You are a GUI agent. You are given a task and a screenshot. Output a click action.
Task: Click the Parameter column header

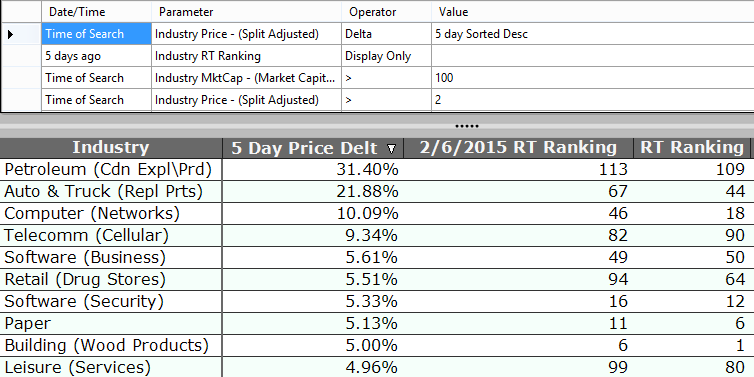coord(247,12)
